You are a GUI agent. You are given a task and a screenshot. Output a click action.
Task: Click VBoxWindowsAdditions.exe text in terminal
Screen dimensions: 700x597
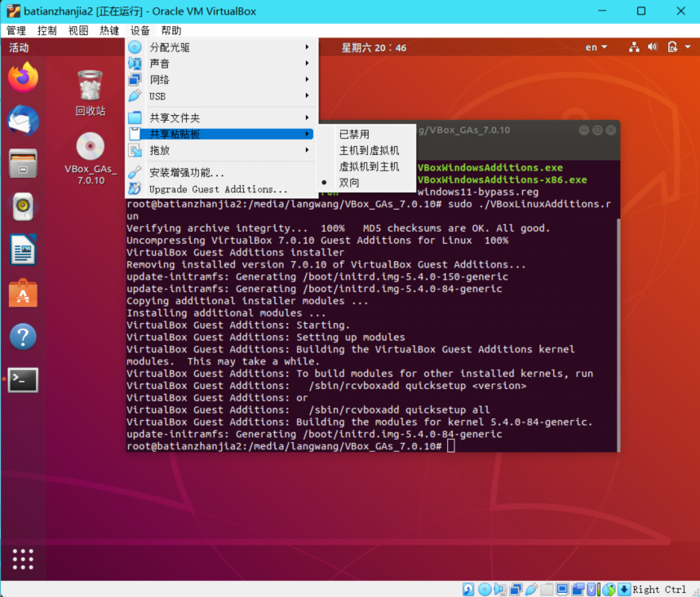coord(490,168)
